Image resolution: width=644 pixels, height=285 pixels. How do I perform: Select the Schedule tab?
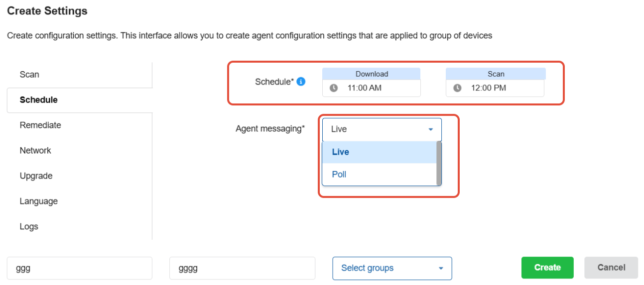tap(39, 100)
